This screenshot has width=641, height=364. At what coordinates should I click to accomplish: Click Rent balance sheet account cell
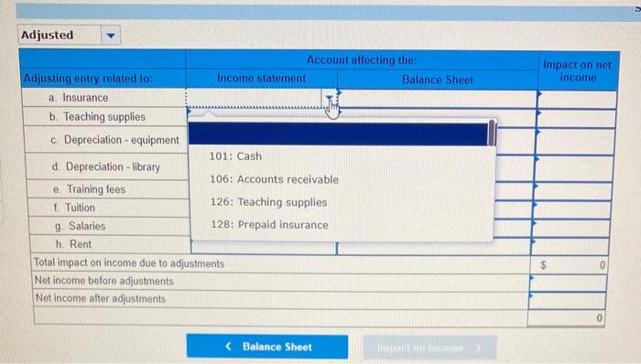434,249
